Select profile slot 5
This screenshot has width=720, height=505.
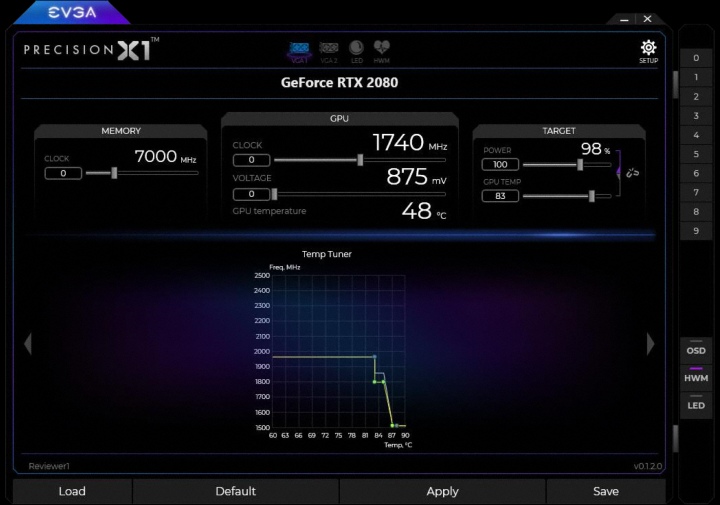coord(696,154)
